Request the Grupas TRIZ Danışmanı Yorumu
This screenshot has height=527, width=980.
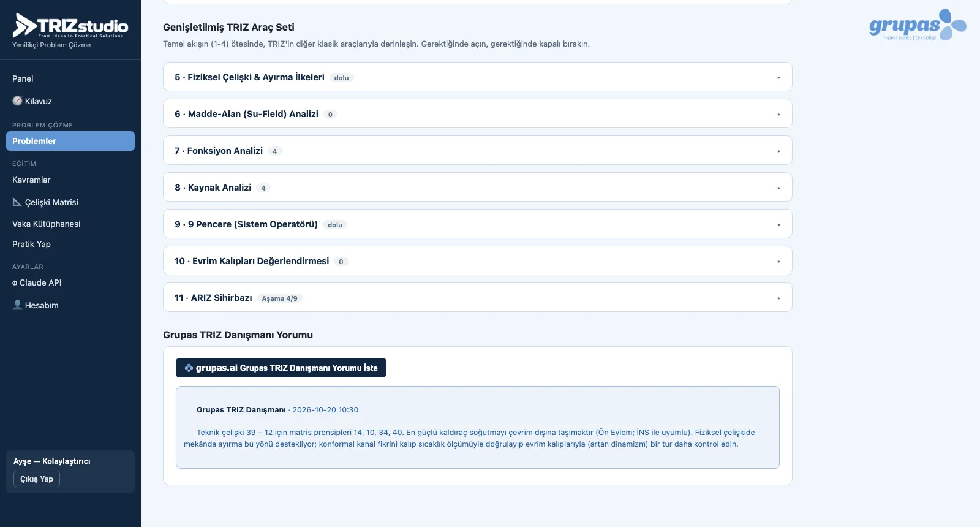click(x=281, y=368)
